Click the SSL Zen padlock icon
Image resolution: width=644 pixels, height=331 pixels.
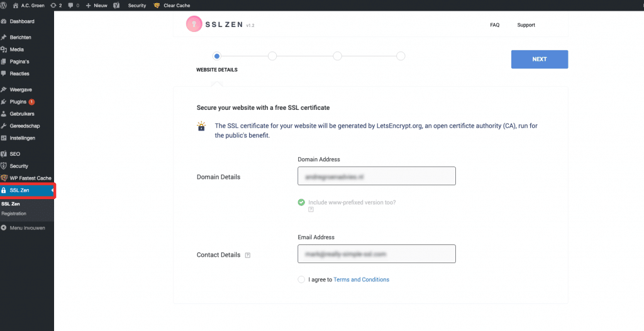(4, 190)
